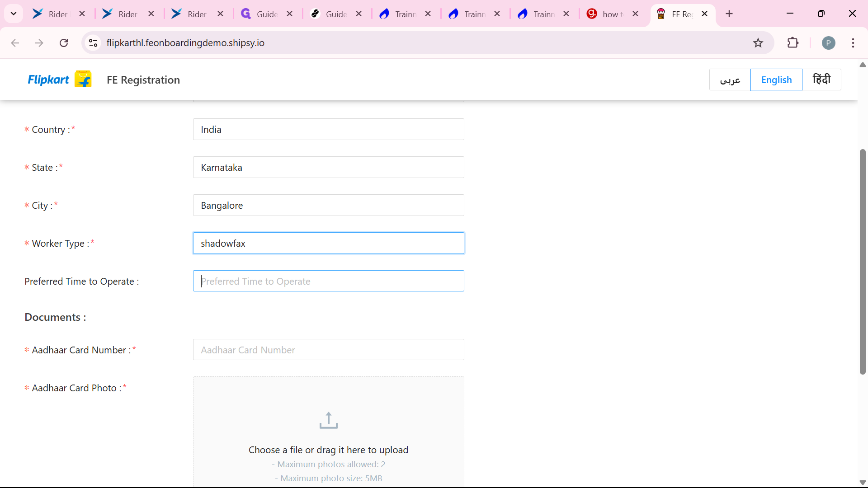Reload the current page
This screenshot has height=488, width=868.
click(64, 43)
